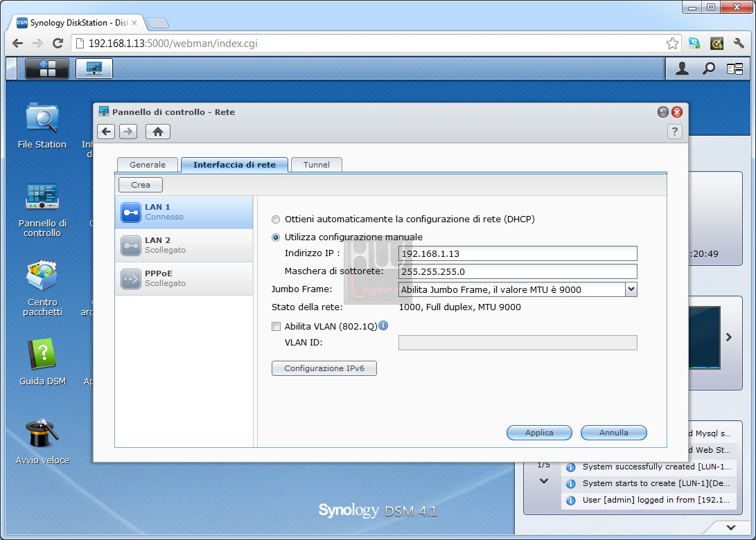This screenshot has height=540, width=756.
Task: Open control panel help question mark
Action: [674, 132]
